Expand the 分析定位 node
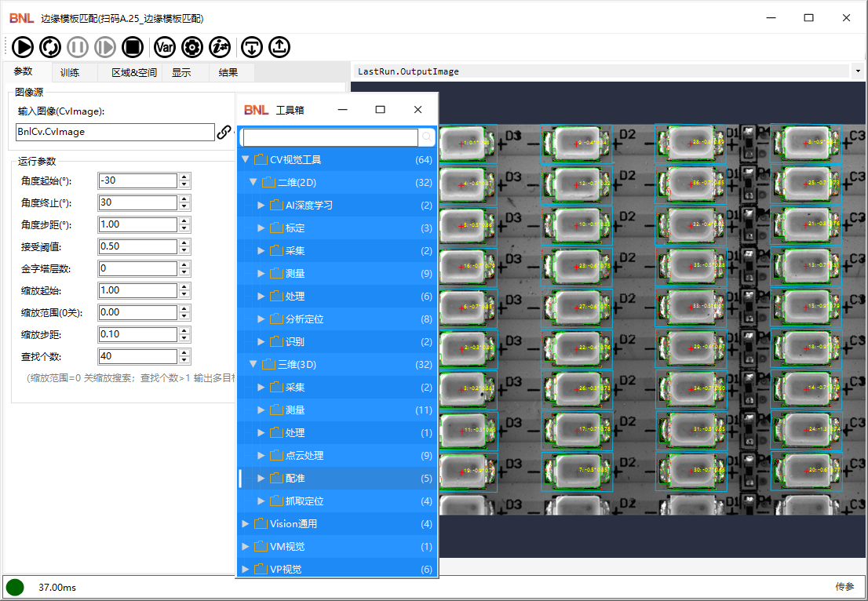 [x=261, y=319]
